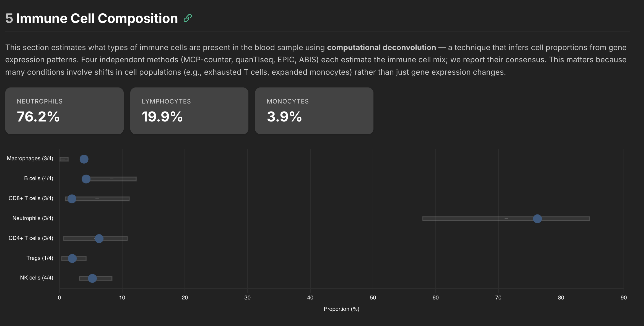Click the Macrophages (3/4) axis label
Image resolution: width=644 pixels, height=326 pixels.
pyautogui.click(x=30, y=159)
